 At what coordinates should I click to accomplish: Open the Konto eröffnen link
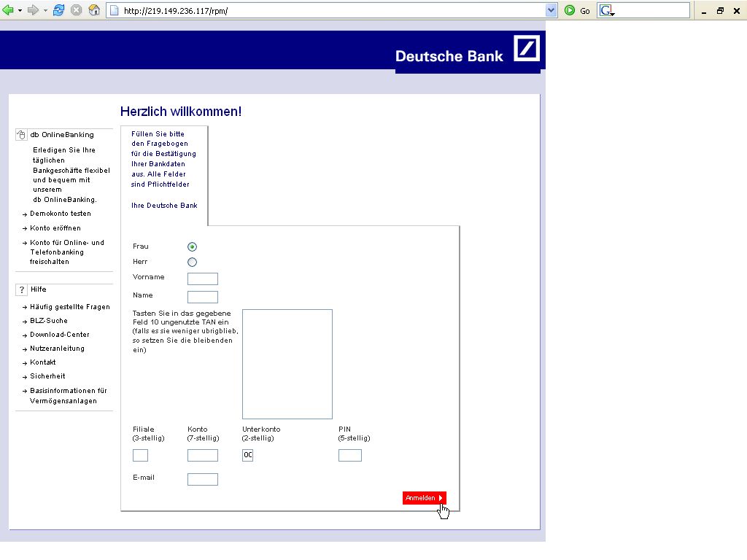pyautogui.click(x=55, y=228)
